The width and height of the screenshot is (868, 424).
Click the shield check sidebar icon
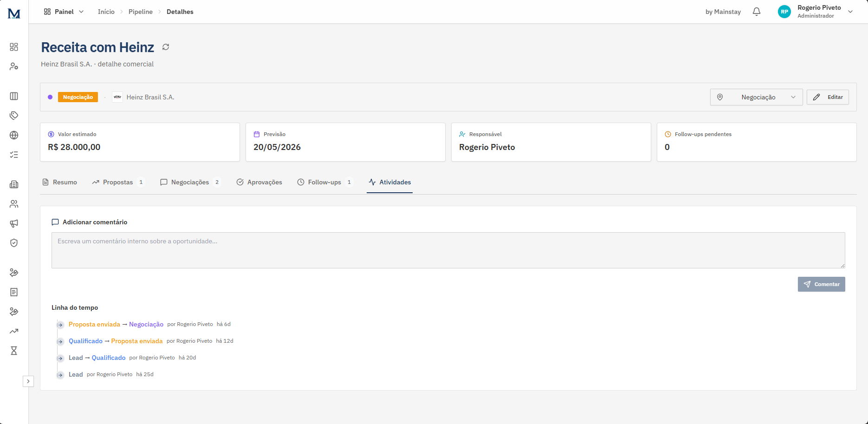(x=14, y=243)
